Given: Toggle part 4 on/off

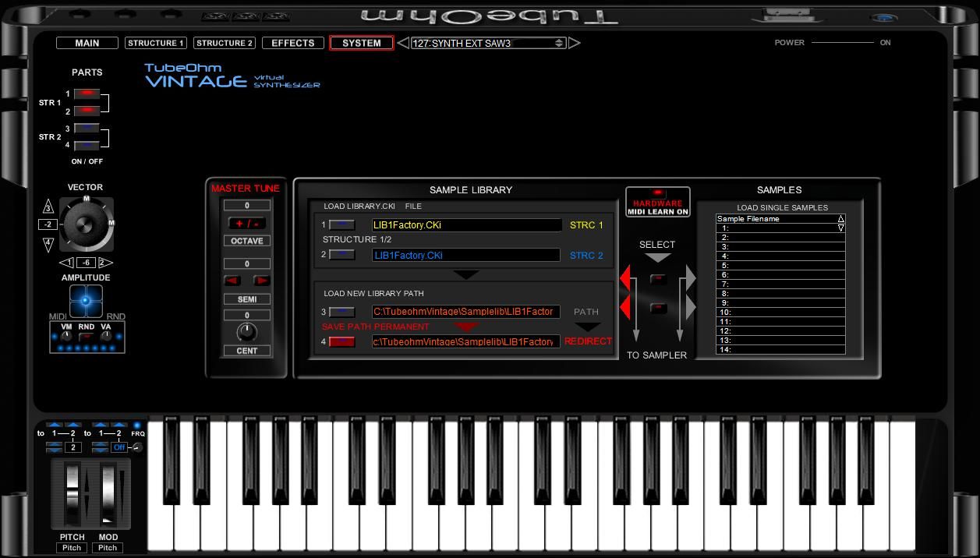Looking at the screenshot, I should coord(87,145).
